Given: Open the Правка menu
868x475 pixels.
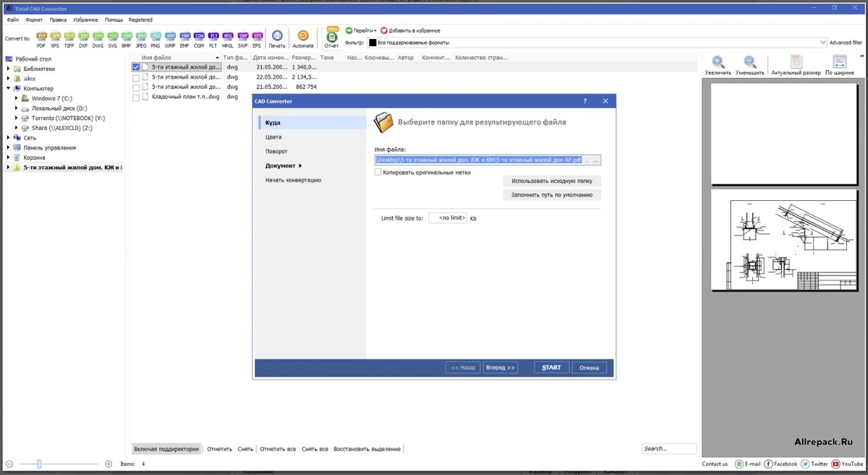Looking at the screenshot, I should [x=59, y=20].
